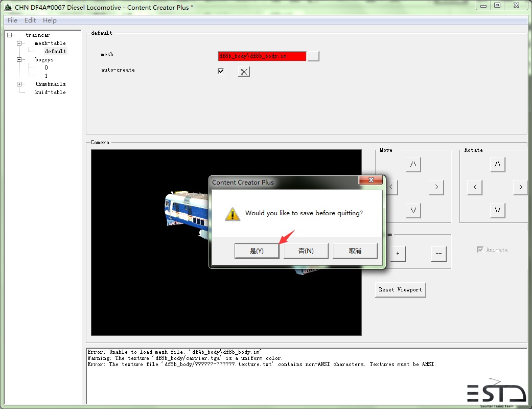This screenshot has width=532, height=409.
Task: Toggle the Animate checkbox
Action: click(x=480, y=249)
